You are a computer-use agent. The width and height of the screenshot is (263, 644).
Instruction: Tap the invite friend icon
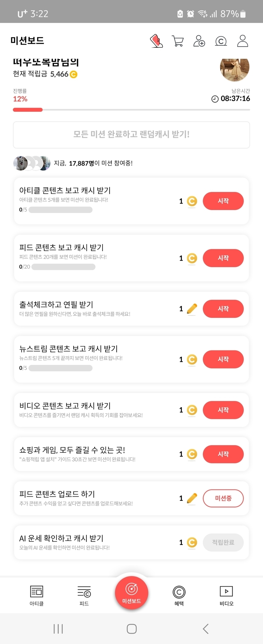coord(199,41)
